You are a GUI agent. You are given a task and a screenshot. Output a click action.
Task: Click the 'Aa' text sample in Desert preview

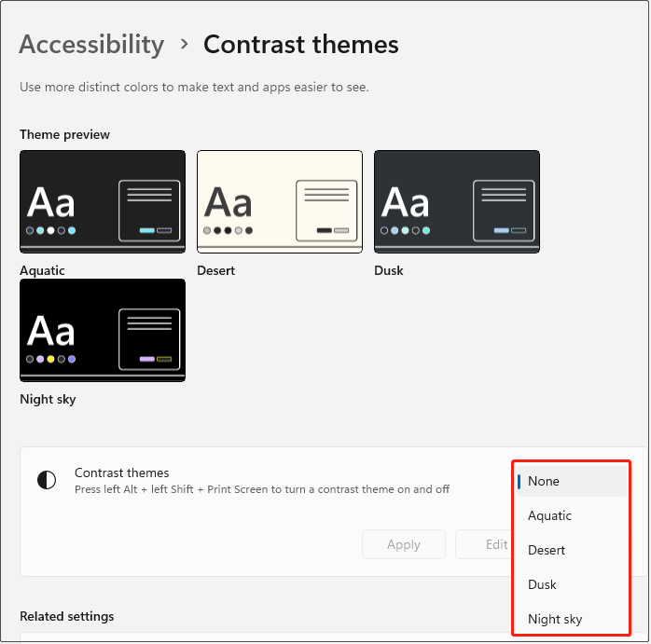[229, 202]
